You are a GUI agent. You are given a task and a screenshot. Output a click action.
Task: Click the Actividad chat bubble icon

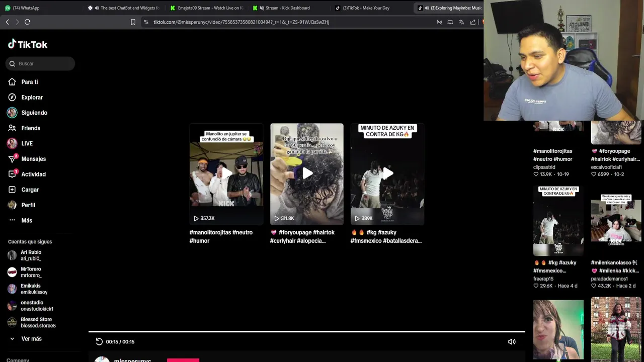point(12,174)
